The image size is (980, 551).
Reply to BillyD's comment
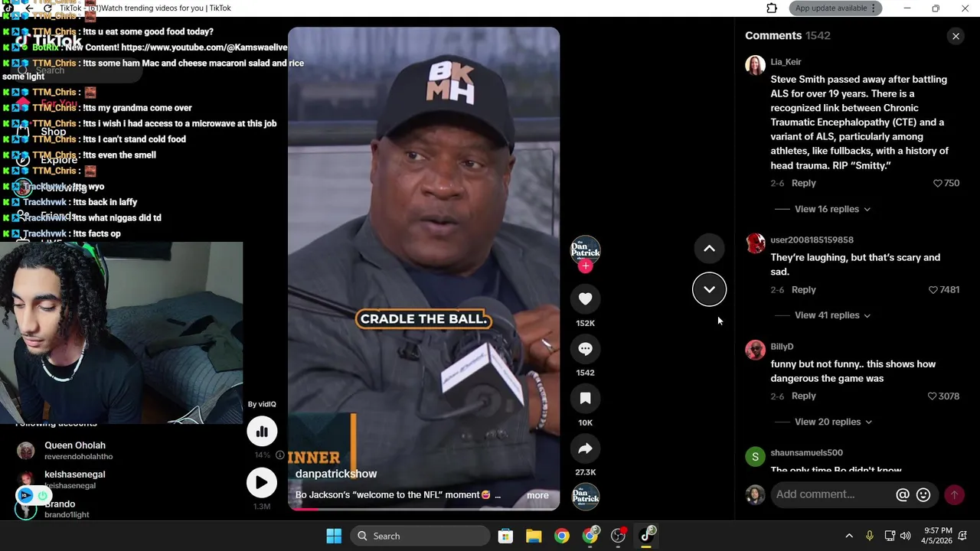click(804, 396)
